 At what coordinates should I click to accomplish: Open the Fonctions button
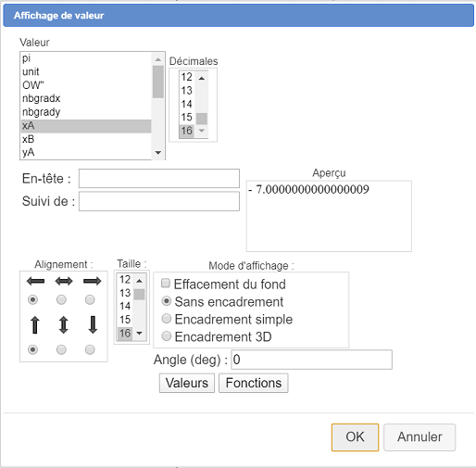(254, 383)
